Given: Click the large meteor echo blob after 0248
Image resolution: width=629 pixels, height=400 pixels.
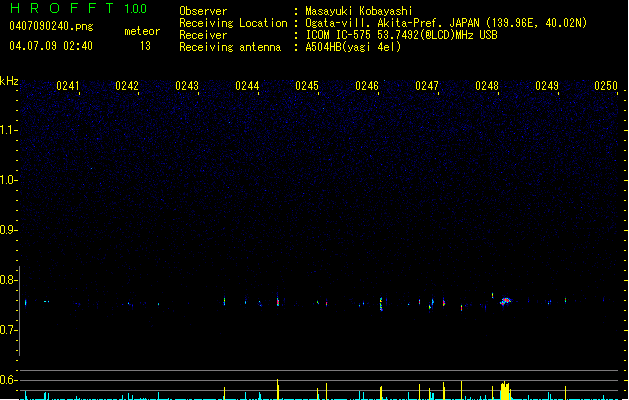Looking at the screenshot, I should coord(506,301).
